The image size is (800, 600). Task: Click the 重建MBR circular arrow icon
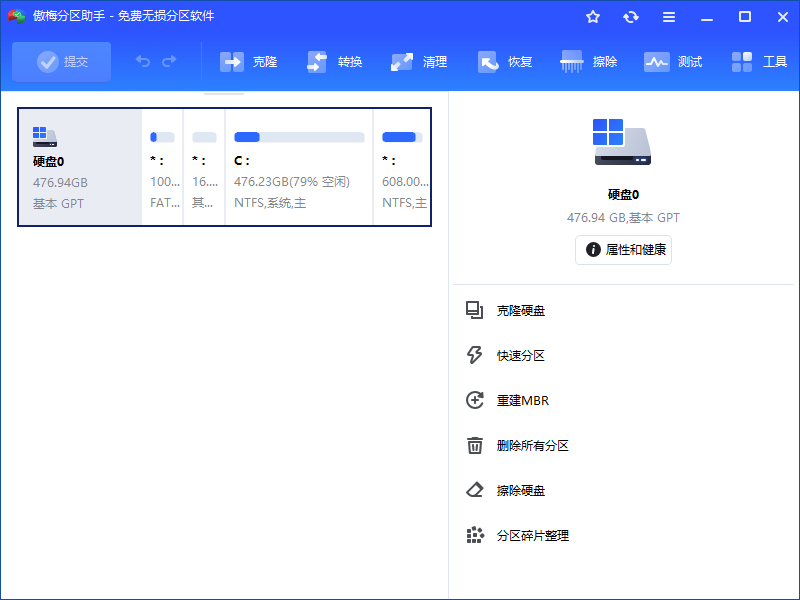point(475,400)
